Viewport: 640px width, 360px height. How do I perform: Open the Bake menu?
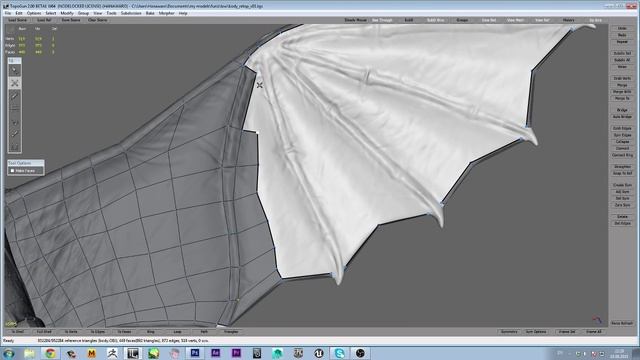click(x=150, y=13)
